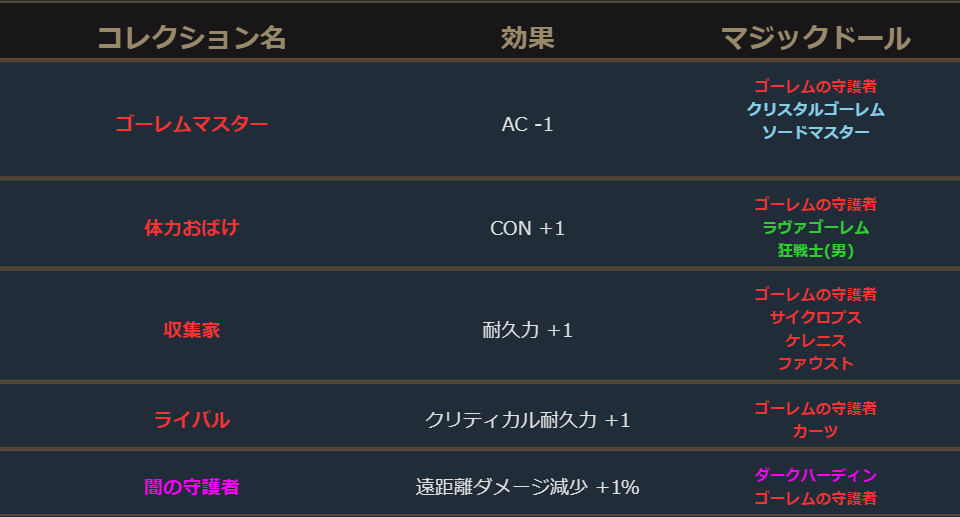Image resolution: width=960 pixels, height=517 pixels.
Task: Open the ラヴァゴーレム doll entry
Action: click(x=815, y=227)
